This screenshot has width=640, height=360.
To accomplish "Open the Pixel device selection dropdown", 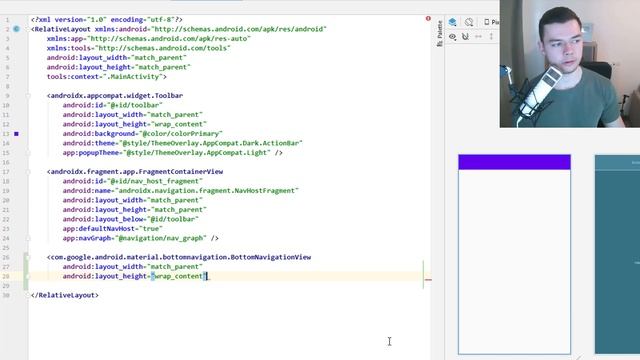I will pos(491,22).
